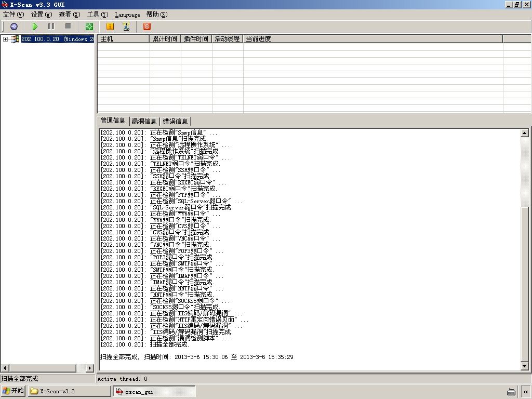Click the log line 正在检测“IMAP弱口令”

[162, 276]
